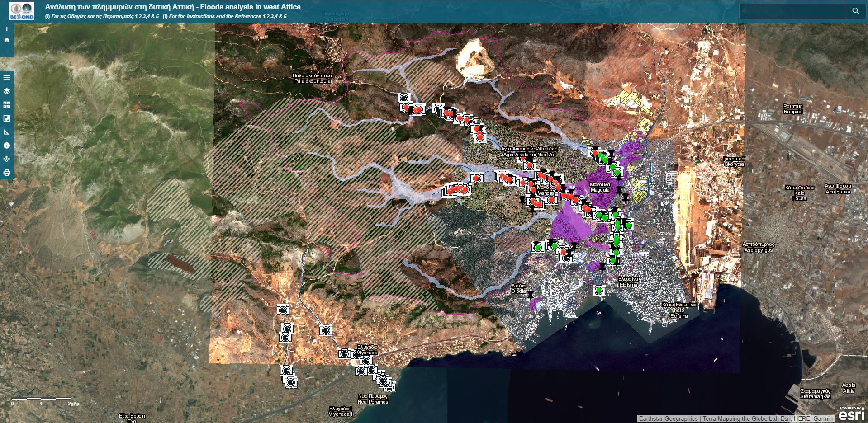This screenshot has height=423, width=868.
Task: Open the Share options
Action: pyautogui.click(x=6, y=159)
